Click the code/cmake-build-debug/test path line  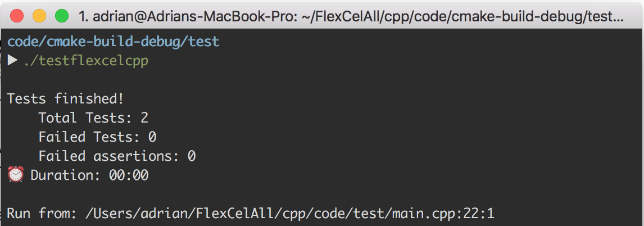point(114,42)
